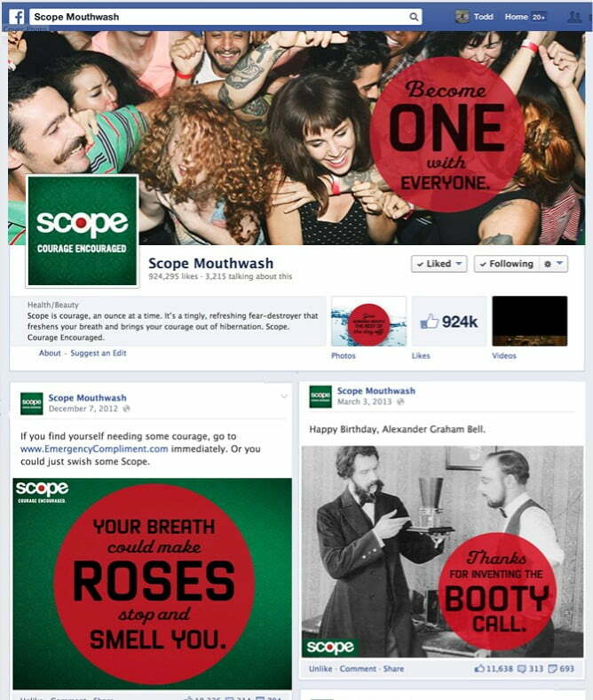Open the Photos tab thumbnail

pyautogui.click(x=368, y=321)
